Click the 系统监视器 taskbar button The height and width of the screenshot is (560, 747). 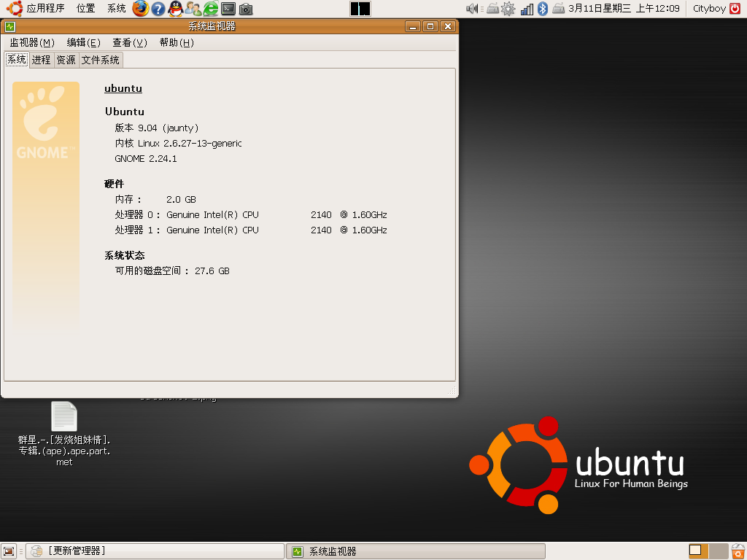click(415, 551)
